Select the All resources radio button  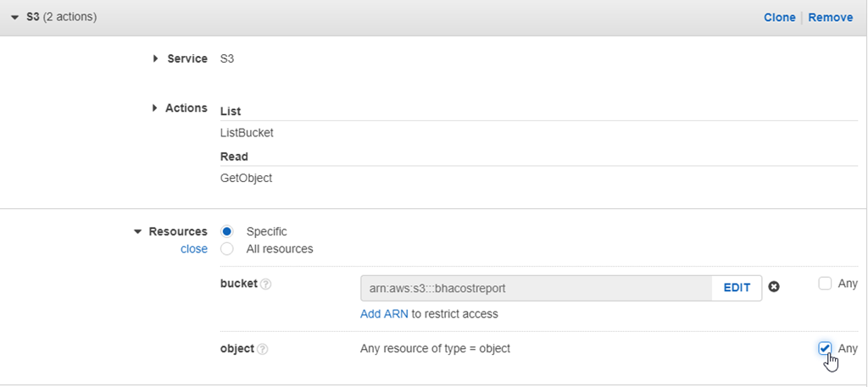(x=227, y=249)
